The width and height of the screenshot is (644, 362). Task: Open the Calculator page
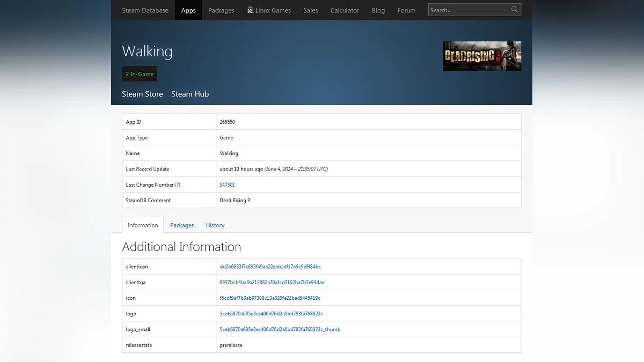[x=345, y=10]
